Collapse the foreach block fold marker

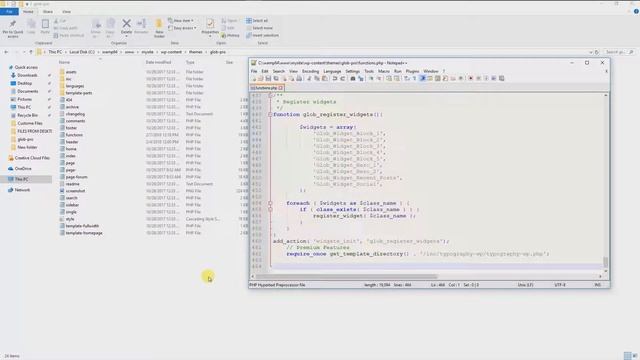coord(270,203)
